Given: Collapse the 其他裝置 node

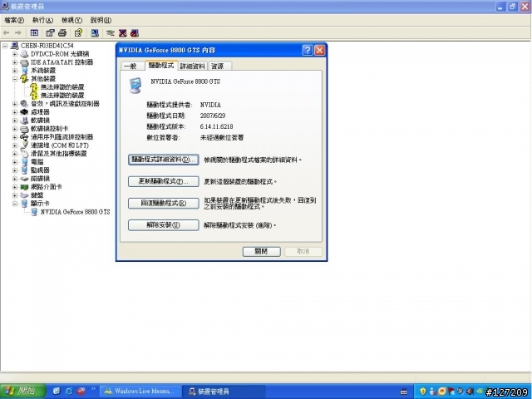Looking at the screenshot, I should [x=15, y=79].
